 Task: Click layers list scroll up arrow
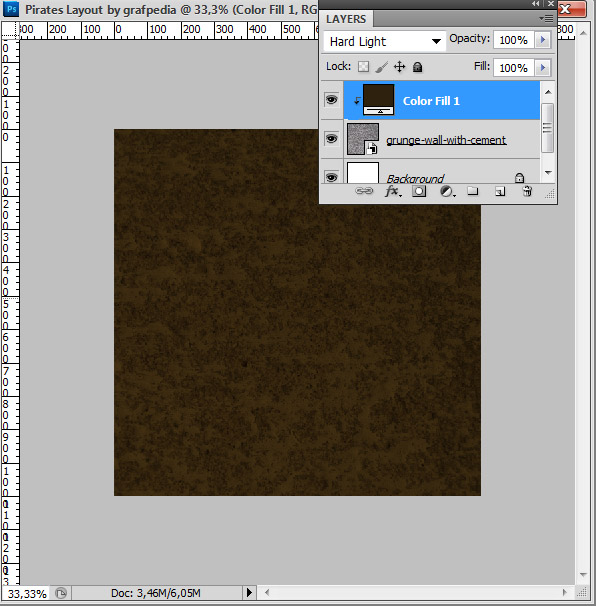coord(548,92)
